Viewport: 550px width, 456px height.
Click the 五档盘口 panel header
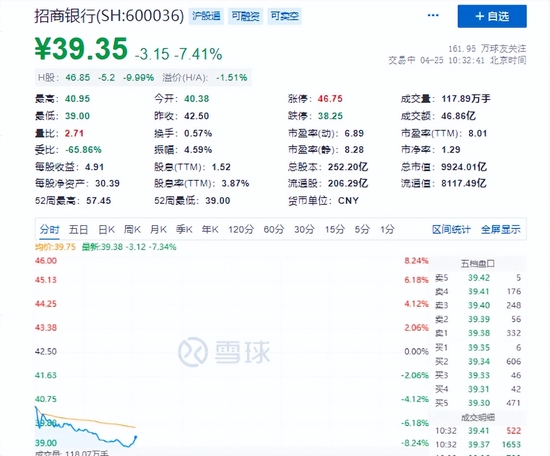(477, 263)
